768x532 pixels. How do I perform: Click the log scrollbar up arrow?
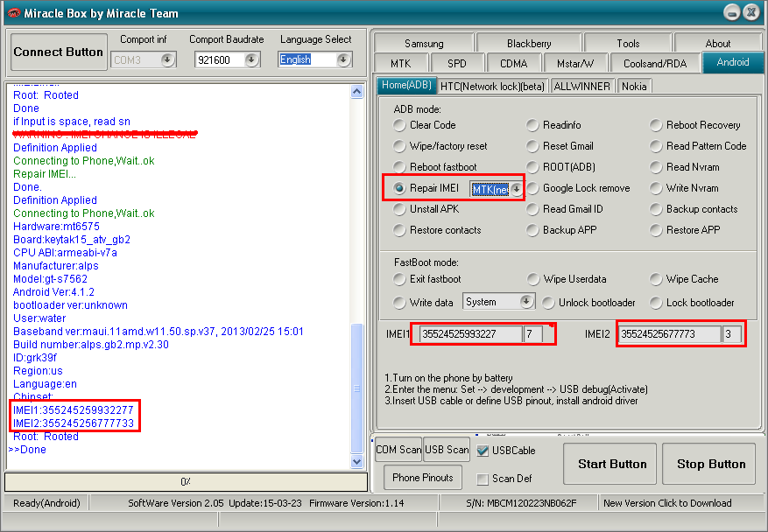357,92
